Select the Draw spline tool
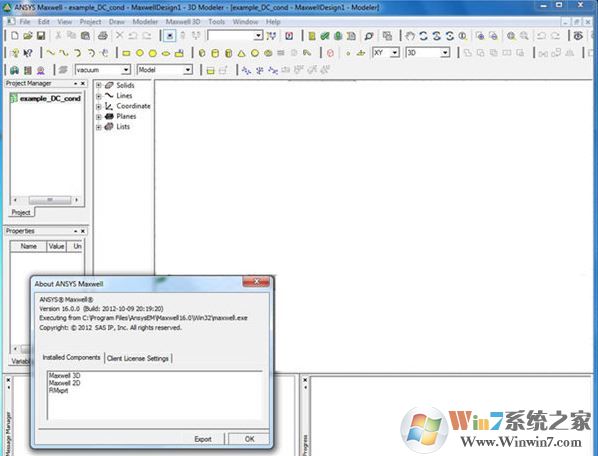Screen dimensions: 598x456 tap(64, 53)
